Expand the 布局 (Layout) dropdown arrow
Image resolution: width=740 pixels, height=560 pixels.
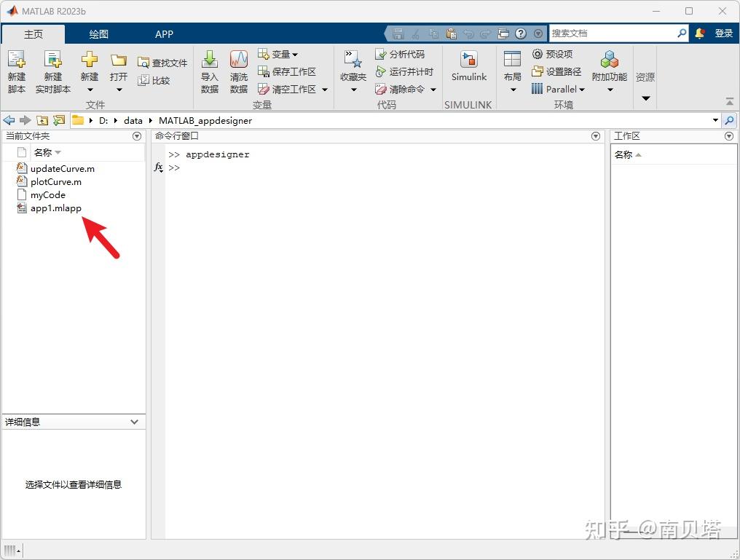(x=512, y=89)
